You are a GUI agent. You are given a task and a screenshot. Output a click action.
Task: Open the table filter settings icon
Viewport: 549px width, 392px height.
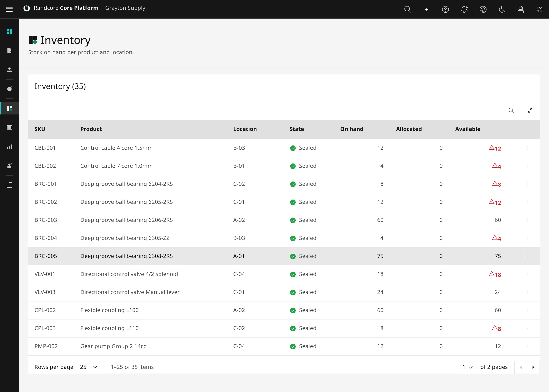pos(530,111)
